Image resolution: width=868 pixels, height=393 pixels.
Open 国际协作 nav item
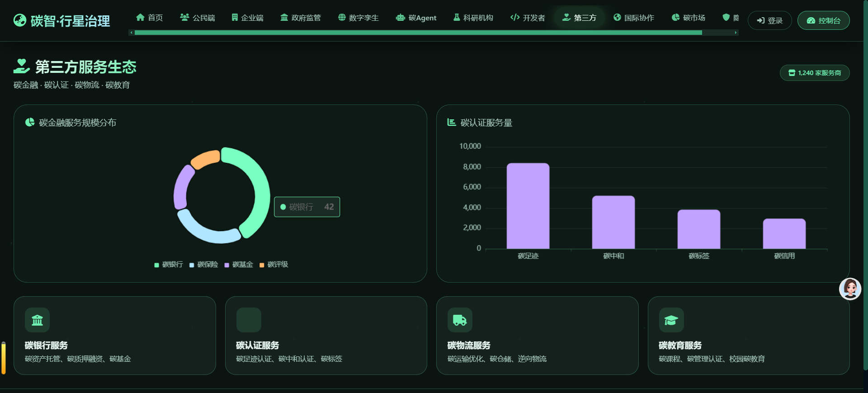pos(634,18)
